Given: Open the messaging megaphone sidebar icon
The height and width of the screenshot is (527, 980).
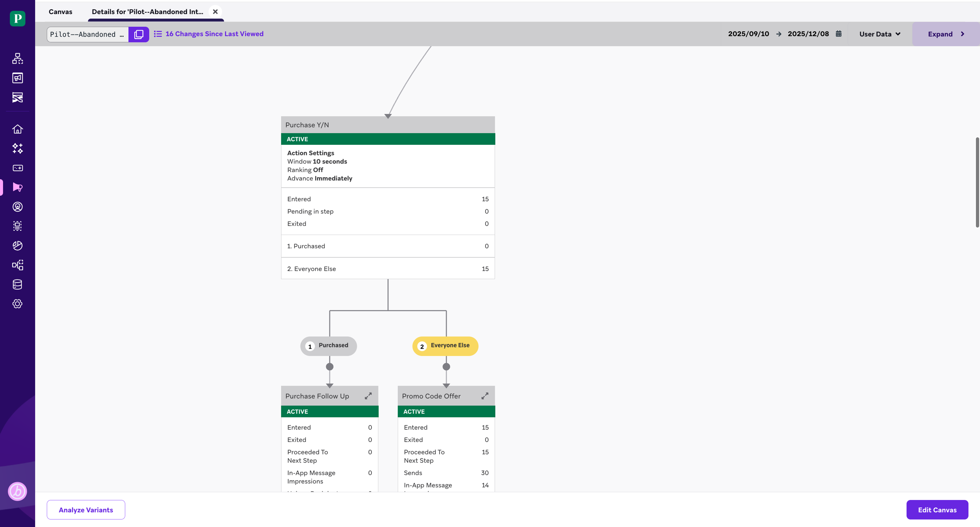Looking at the screenshot, I should pos(18,187).
